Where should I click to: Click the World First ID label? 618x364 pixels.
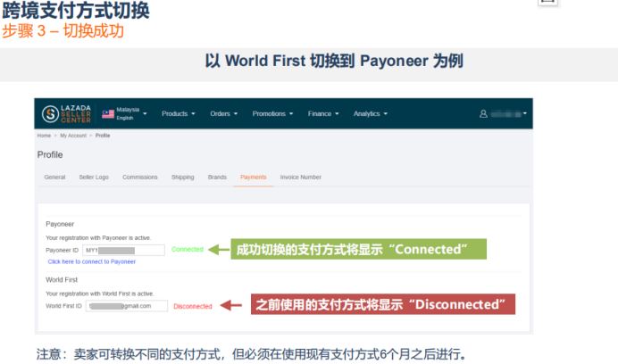pos(63,306)
